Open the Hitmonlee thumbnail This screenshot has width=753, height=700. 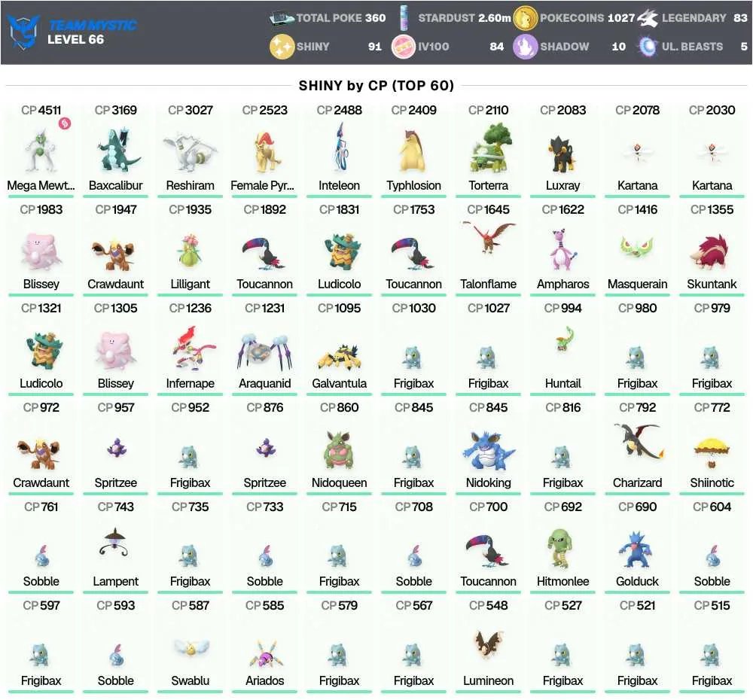coord(560,549)
